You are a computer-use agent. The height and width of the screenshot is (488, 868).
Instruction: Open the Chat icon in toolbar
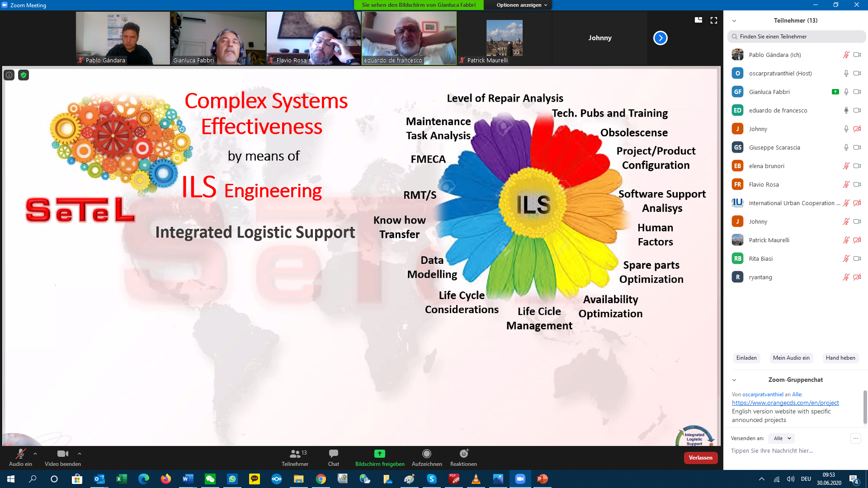point(334,454)
